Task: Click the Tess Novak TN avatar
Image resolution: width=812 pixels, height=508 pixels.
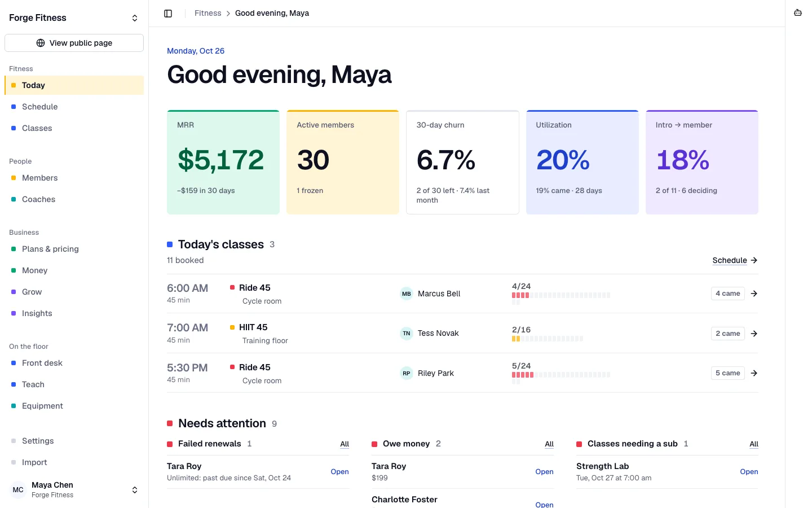Action: coord(407,334)
